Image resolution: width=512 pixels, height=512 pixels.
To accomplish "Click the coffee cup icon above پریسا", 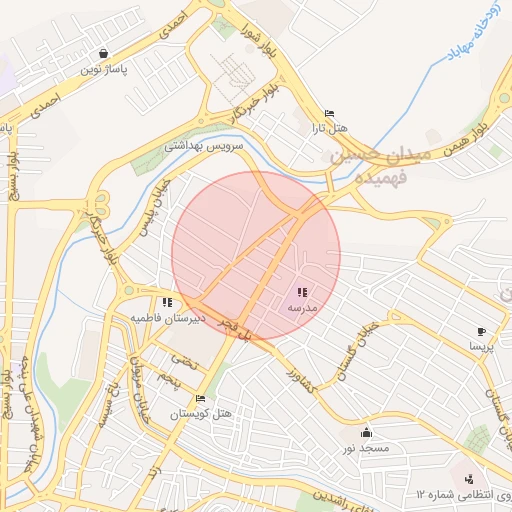I will [x=481, y=332].
